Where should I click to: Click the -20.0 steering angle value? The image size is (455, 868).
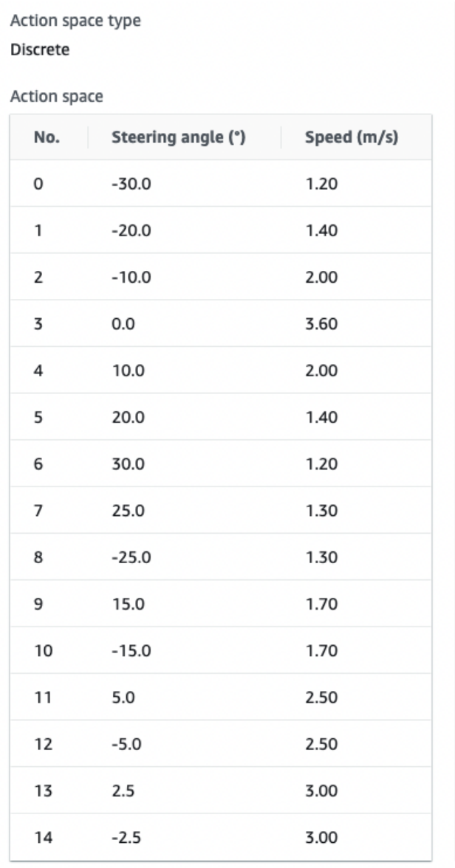click(131, 230)
